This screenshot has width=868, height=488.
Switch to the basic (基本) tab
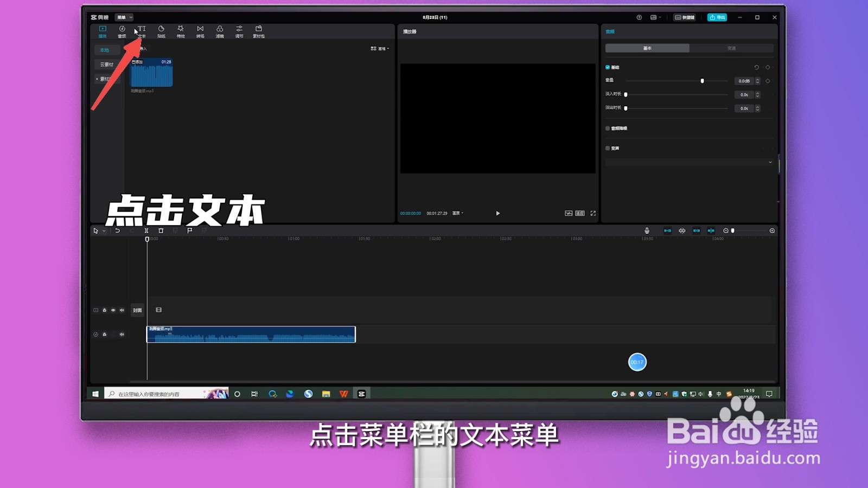pyautogui.click(x=647, y=48)
